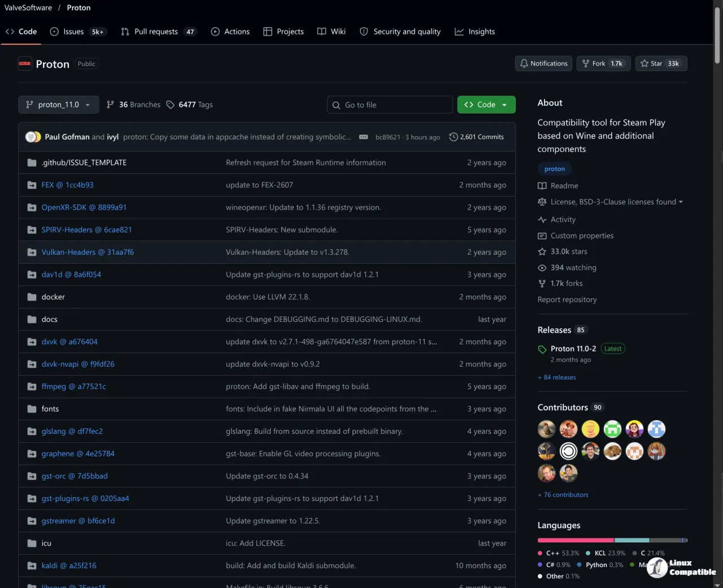Viewport: 723px width, 588px height.
Task: Open the Releases 85 heading
Action: point(562,330)
